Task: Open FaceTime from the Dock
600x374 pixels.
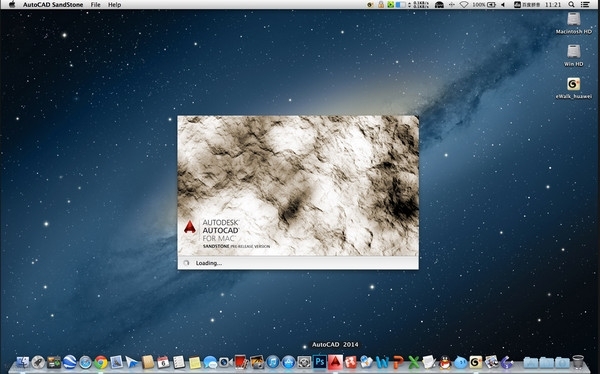Action: 226,362
